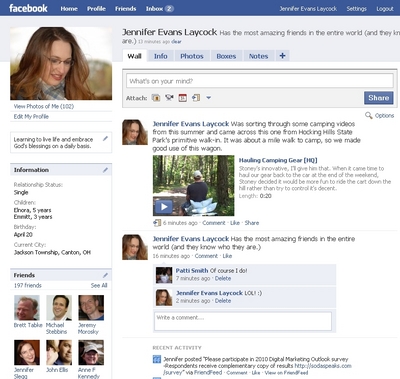This screenshot has height=379, width=400.
Task: Click View on FriendFeed link
Action: [286, 373]
